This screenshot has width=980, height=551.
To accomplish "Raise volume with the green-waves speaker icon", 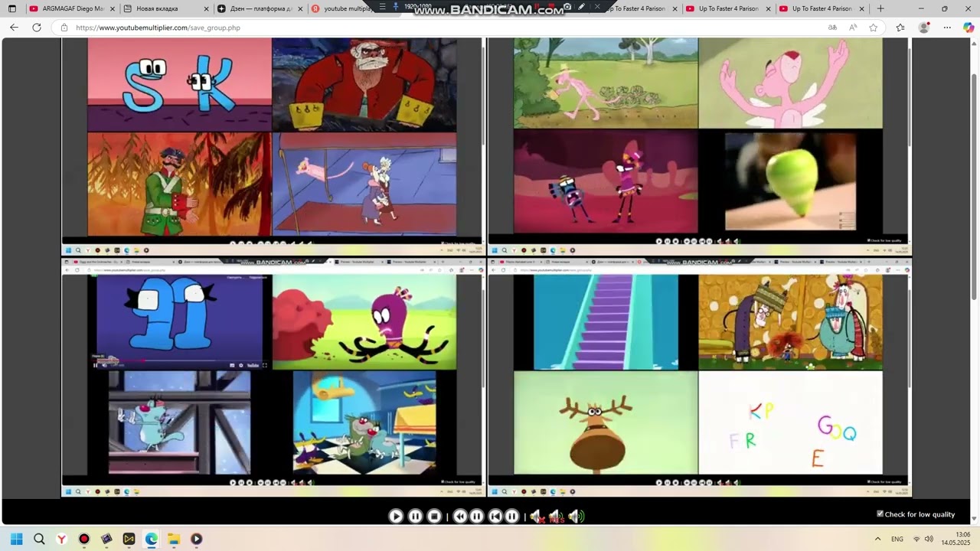I will (x=577, y=517).
